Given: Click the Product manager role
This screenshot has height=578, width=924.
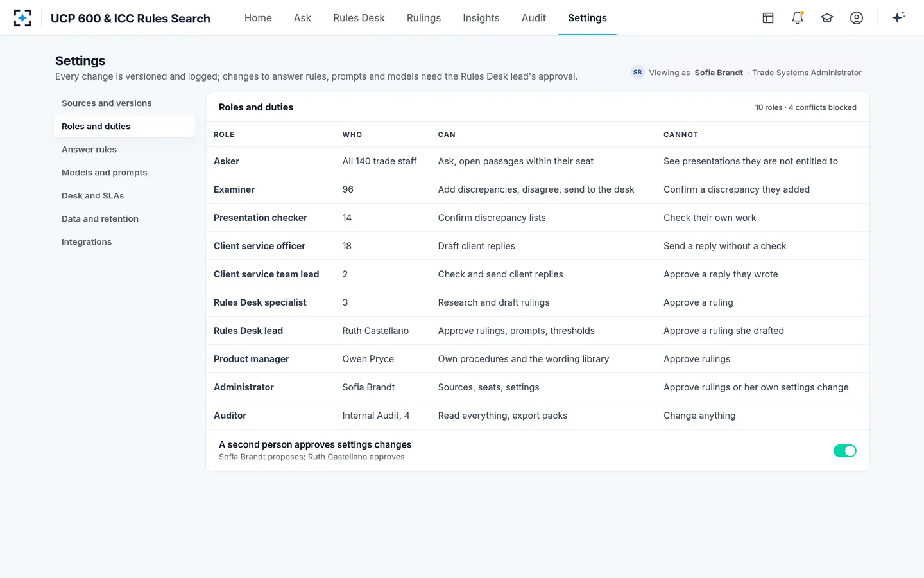Looking at the screenshot, I should click(252, 359).
